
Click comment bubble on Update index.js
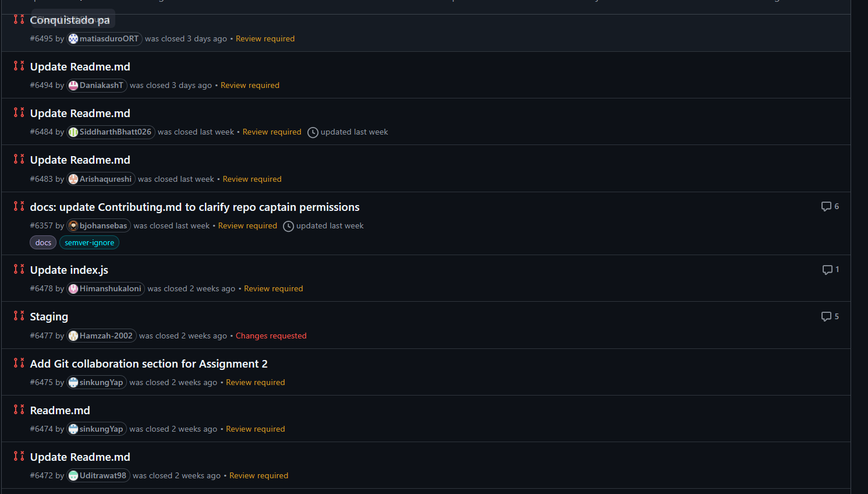point(827,270)
